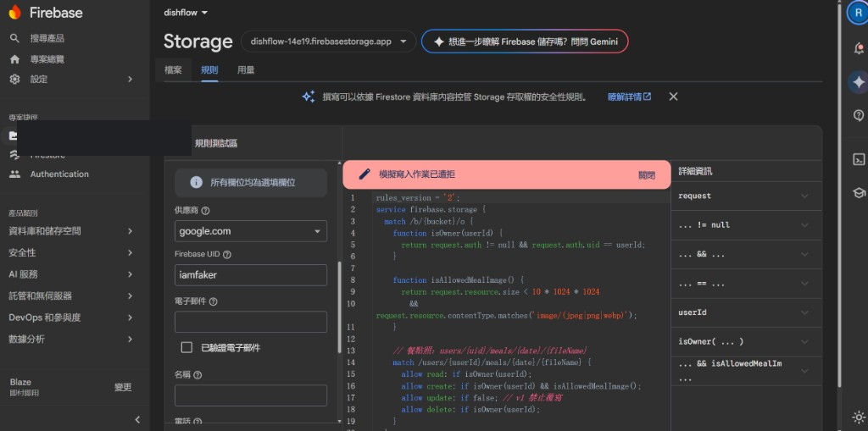
Task: Open the Gemini assistant sparkle icon on right rail
Action: click(859, 82)
